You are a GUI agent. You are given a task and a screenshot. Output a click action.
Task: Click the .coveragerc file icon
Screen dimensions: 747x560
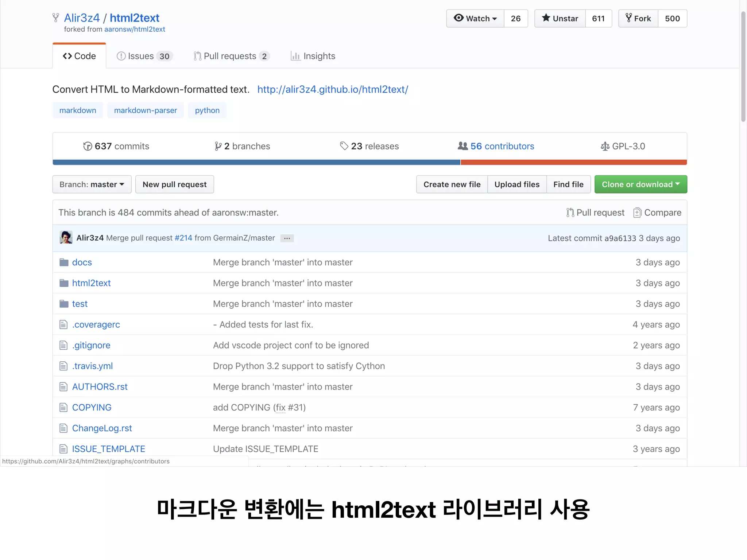tap(63, 324)
